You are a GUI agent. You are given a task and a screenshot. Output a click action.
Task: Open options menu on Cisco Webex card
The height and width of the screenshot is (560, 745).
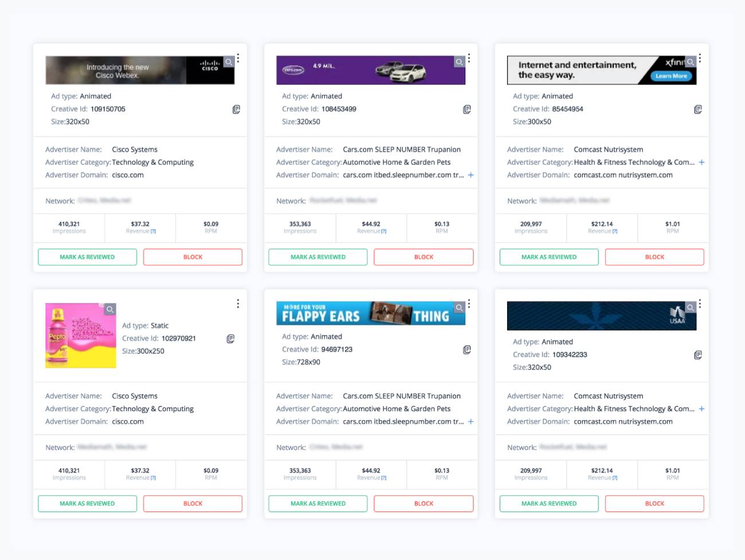pyautogui.click(x=238, y=58)
